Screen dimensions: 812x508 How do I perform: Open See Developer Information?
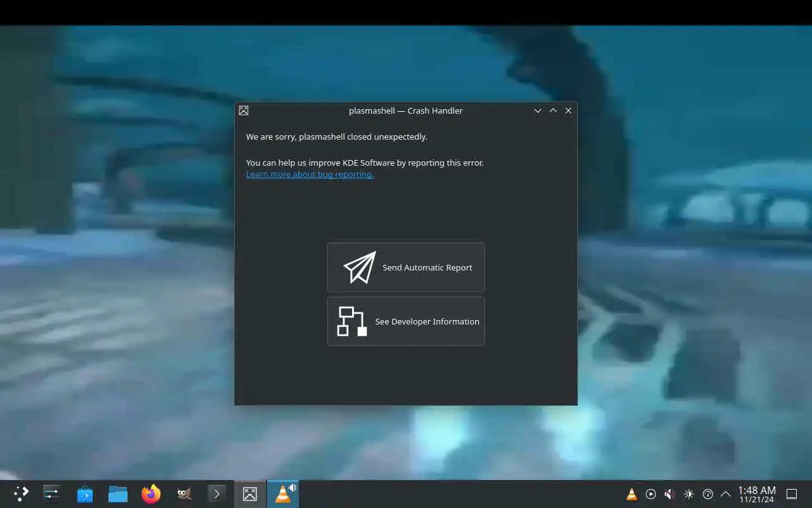406,321
